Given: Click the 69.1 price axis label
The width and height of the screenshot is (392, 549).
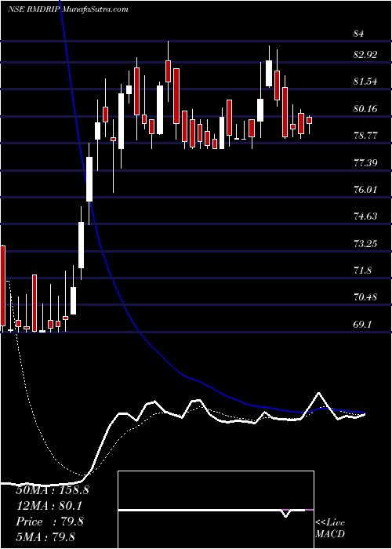Looking at the screenshot, I should pos(362,325).
